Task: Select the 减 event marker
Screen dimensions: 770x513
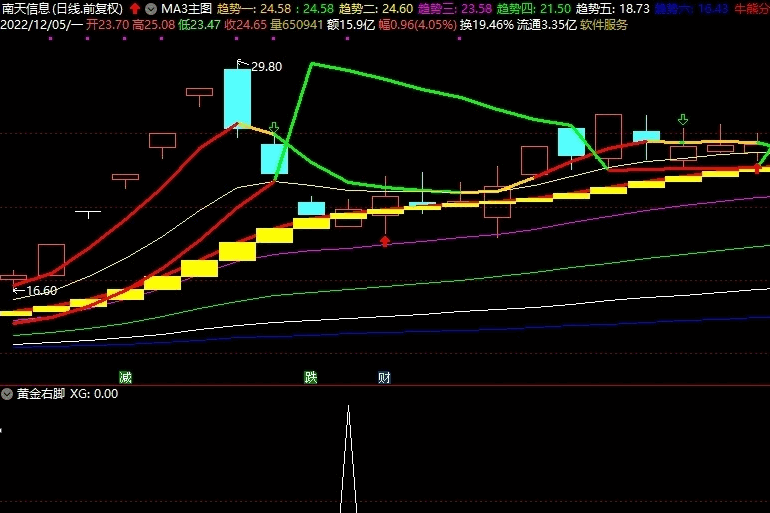Action: click(125, 378)
